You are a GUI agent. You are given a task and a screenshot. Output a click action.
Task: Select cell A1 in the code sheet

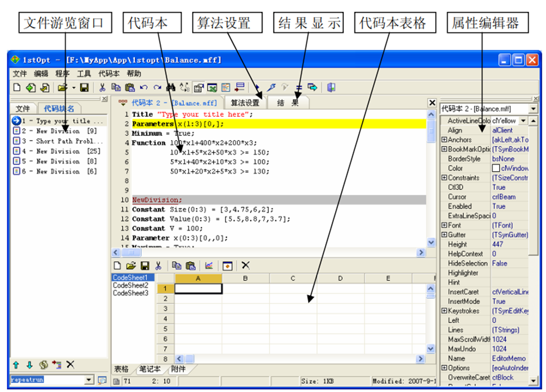pos(198,289)
